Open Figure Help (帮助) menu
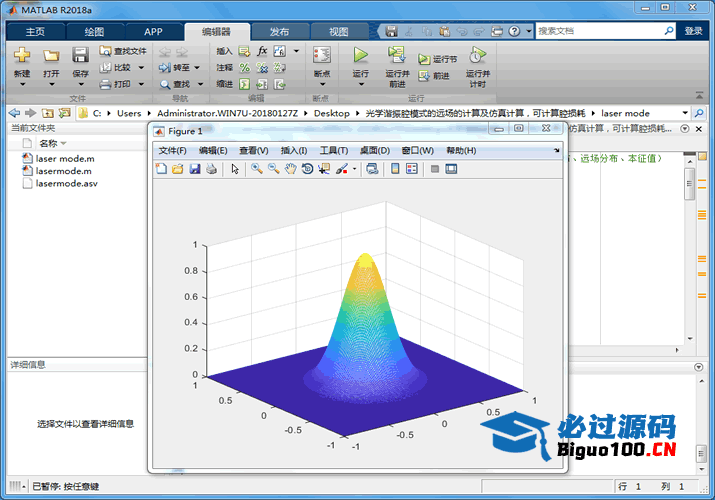Viewport: 715px width, 500px height. 461,150
